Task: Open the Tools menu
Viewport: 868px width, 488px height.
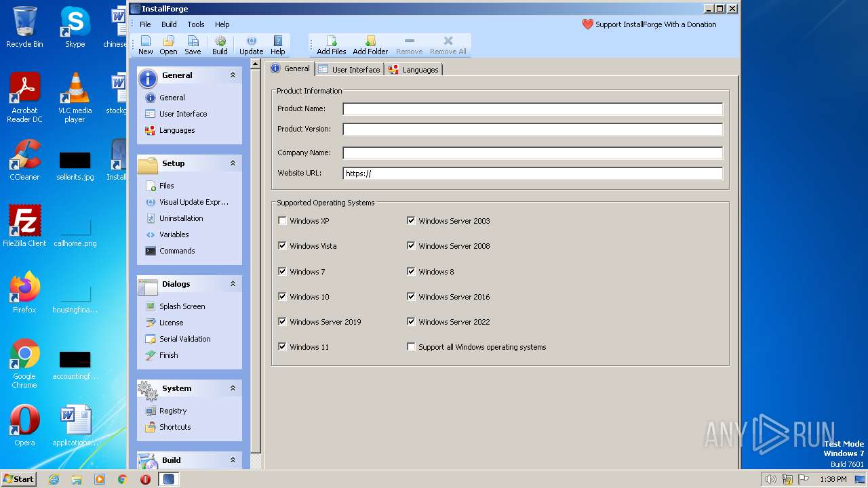Action: coord(196,24)
